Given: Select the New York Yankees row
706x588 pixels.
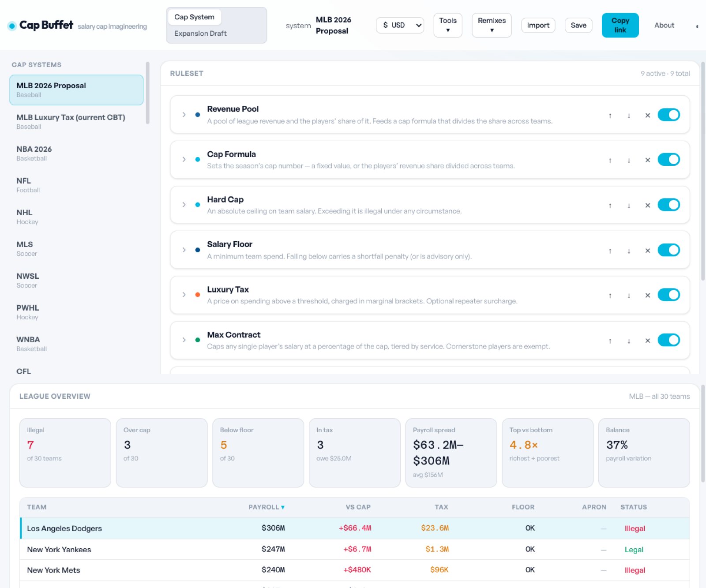Looking at the screenshot, I should (355, 550).
